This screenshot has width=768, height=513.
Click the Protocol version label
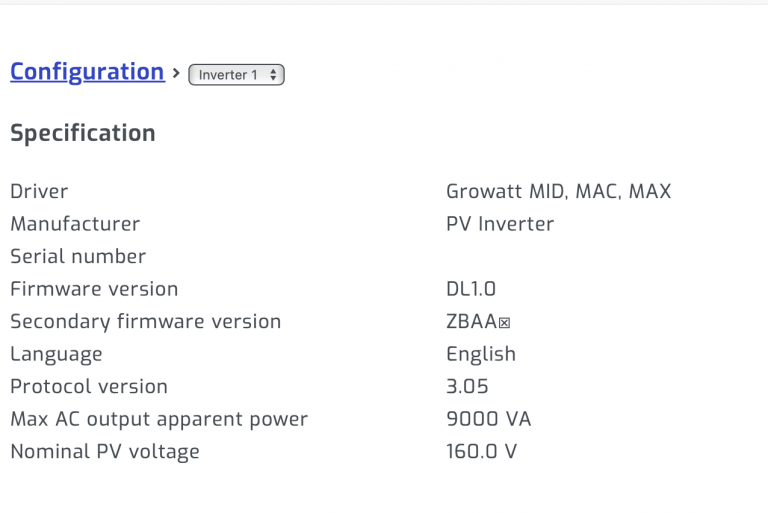point(89,386)
